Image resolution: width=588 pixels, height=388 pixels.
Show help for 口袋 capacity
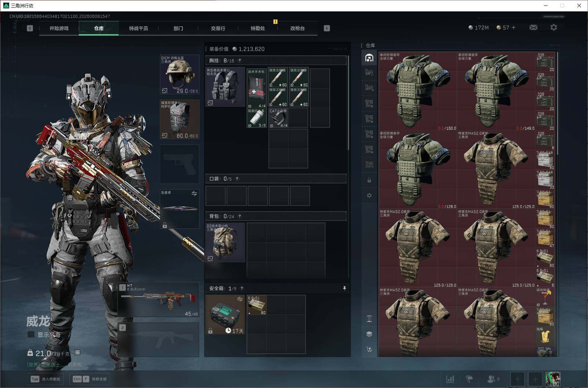[237, 179]
